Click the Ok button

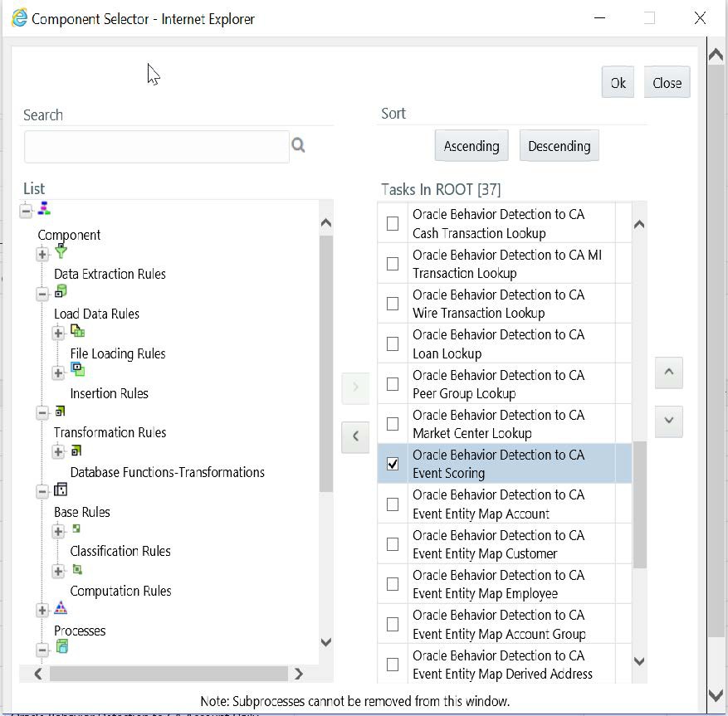tap(618, 83)
